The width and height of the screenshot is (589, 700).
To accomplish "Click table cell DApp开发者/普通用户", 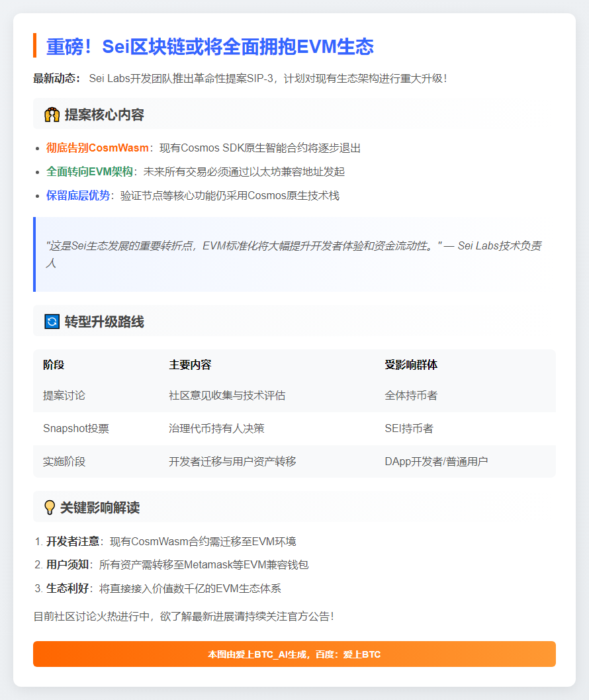I will click(x=436, y=461).
